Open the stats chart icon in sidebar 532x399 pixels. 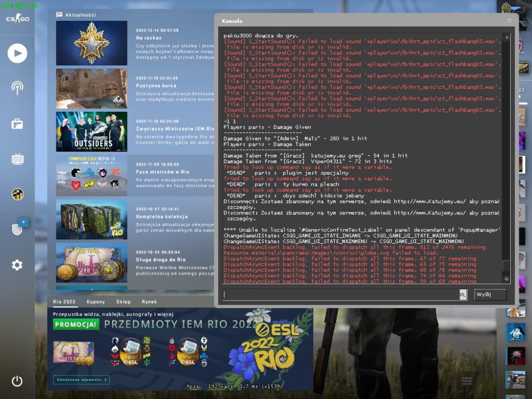coord(18,194)
